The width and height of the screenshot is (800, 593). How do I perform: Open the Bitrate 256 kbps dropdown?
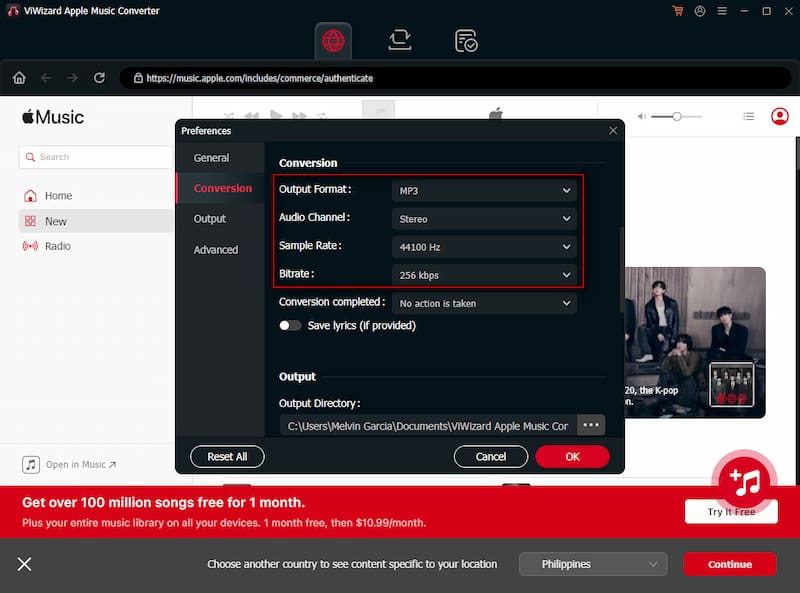(485, 275)
